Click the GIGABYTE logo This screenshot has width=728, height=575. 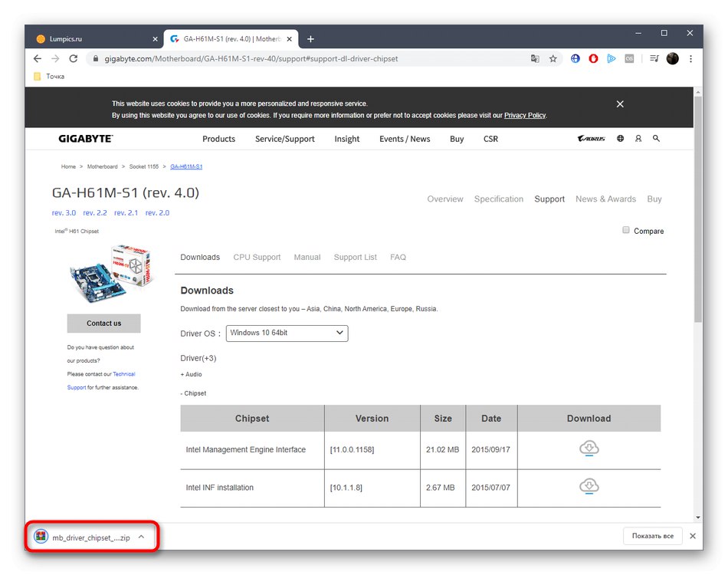tap(86, 139)
